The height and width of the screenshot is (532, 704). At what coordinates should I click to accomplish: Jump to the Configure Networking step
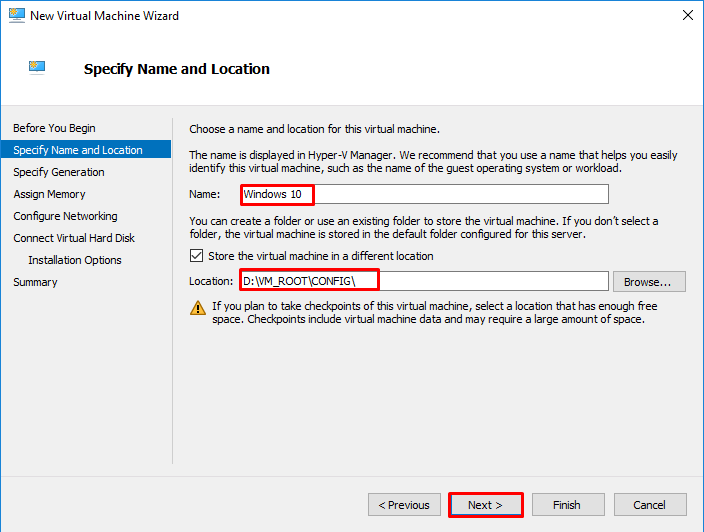66,216
